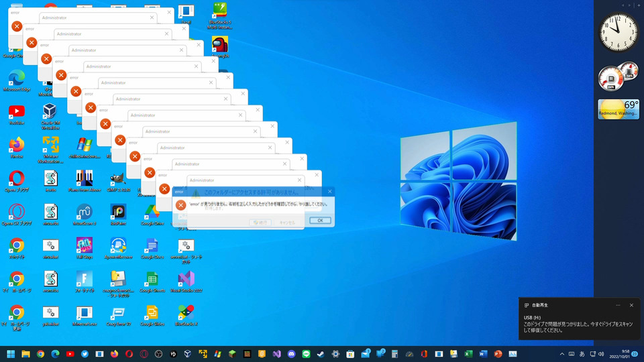This screenshot has width=644, height=362.
Task: Open the Opera ブラウザ desktop shortcut
Action: coord(17,182)
